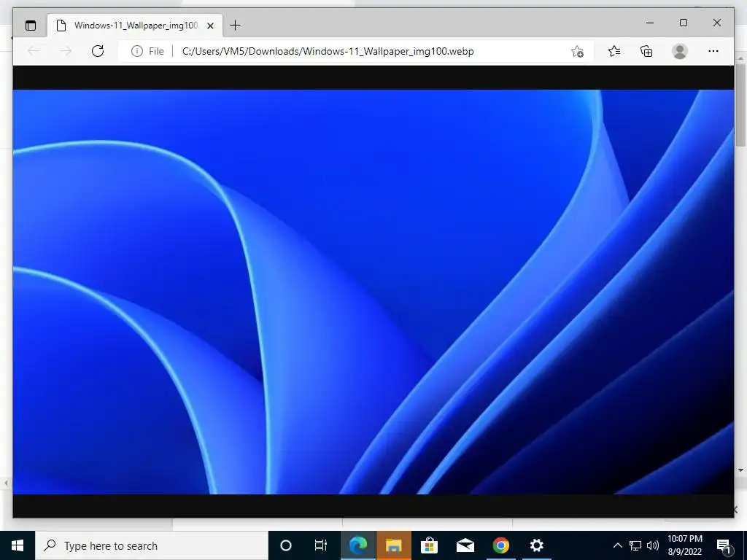
Task: View site information icon beside File
Action: click(x=136, y=51)
